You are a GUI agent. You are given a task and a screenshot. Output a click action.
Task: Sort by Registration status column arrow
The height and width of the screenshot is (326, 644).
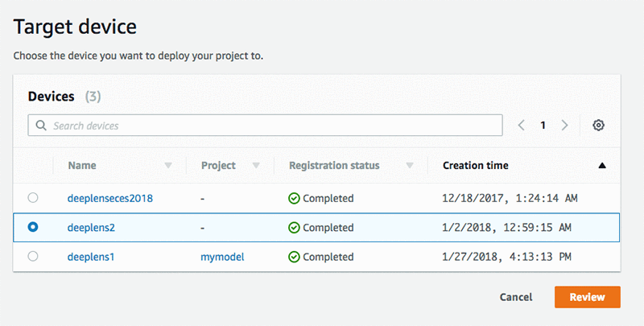click(409, 166)
